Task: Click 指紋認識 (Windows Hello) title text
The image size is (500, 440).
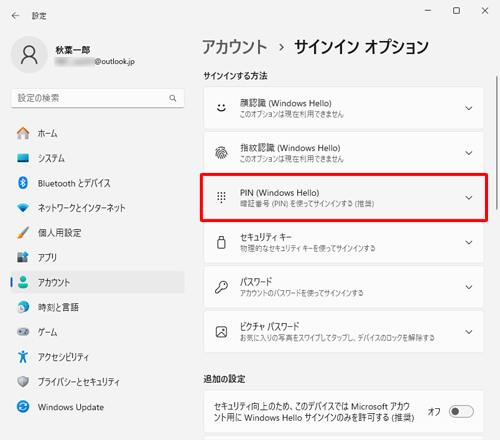Action: point(290,148)
